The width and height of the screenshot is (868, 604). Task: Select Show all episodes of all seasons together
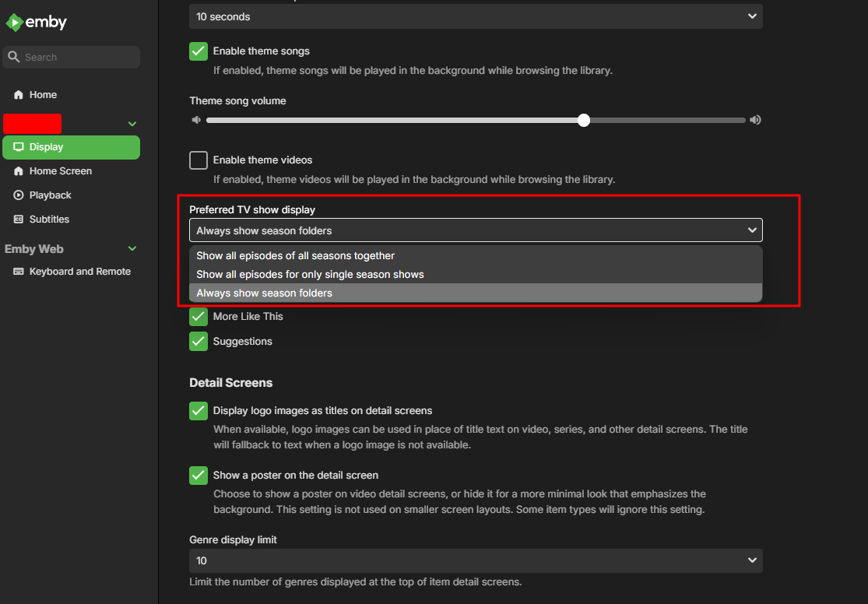(x=296, y=255)
